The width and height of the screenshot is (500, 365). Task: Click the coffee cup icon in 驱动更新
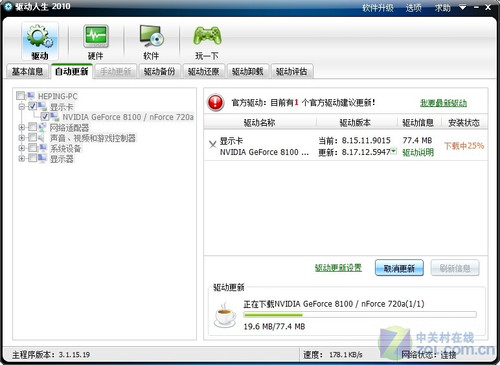tap(225, 315)
